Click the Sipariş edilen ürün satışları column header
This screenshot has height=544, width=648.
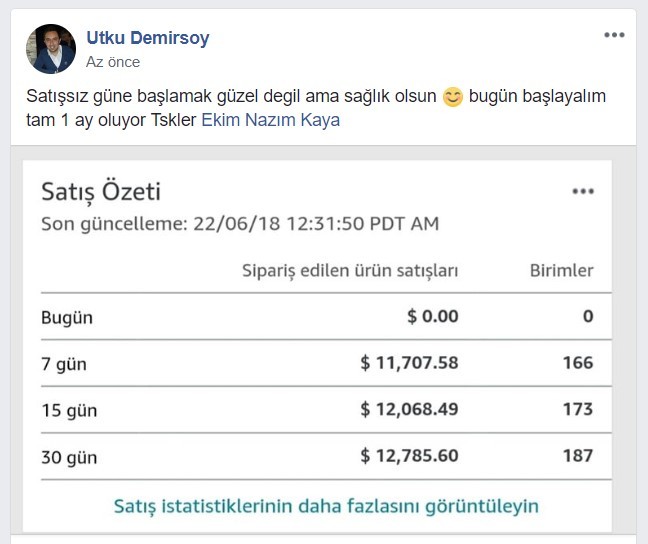click(350, 271)
